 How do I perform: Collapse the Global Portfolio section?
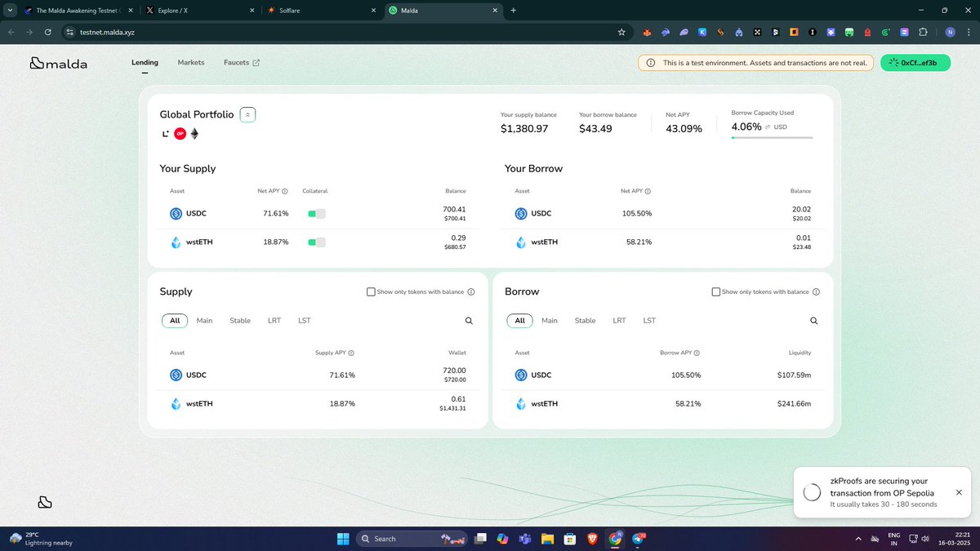click(x=247, y=114)
